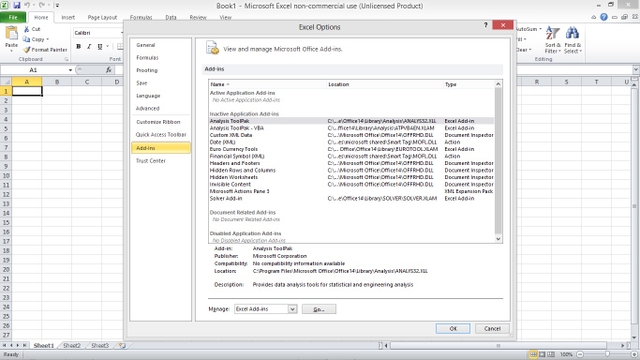640x360 pixels.
Task: Select Solver Add-in row in list
Action: (x=351, y=198)
